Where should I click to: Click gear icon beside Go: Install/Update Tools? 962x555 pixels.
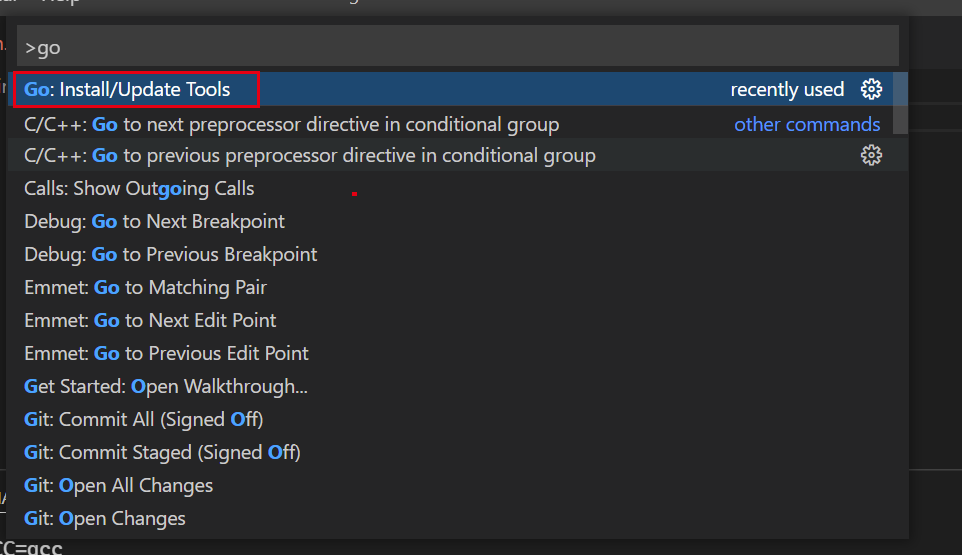871,89
